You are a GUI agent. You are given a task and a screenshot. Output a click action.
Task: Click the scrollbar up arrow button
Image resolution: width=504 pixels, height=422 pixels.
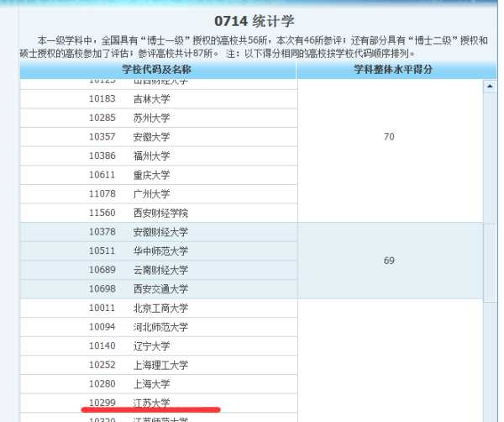tap(490, 87)
